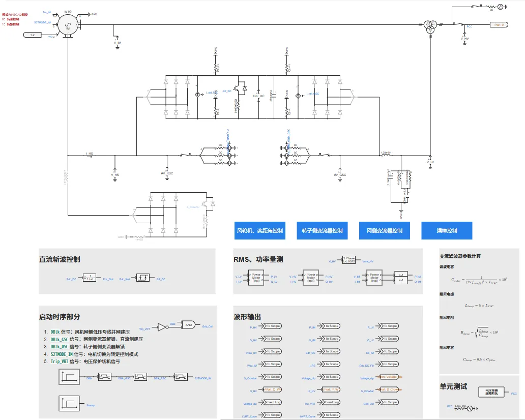Image resolution: width=525 pixels, height=420 pixels.
Task: Select the breaker switch next to PCC
Action: click(x=458, y=24)
